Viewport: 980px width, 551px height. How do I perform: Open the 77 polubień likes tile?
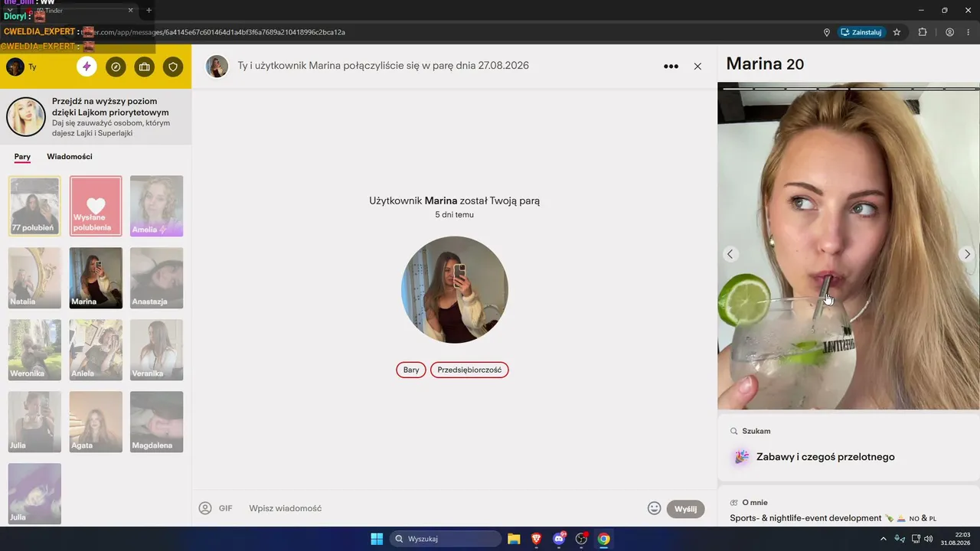tap(34, 206)
